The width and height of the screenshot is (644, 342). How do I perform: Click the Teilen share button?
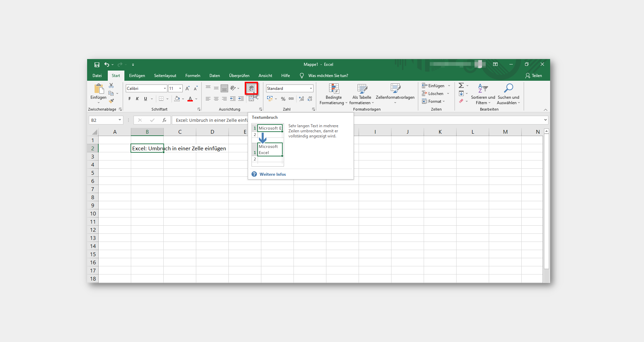pos(534,76)
